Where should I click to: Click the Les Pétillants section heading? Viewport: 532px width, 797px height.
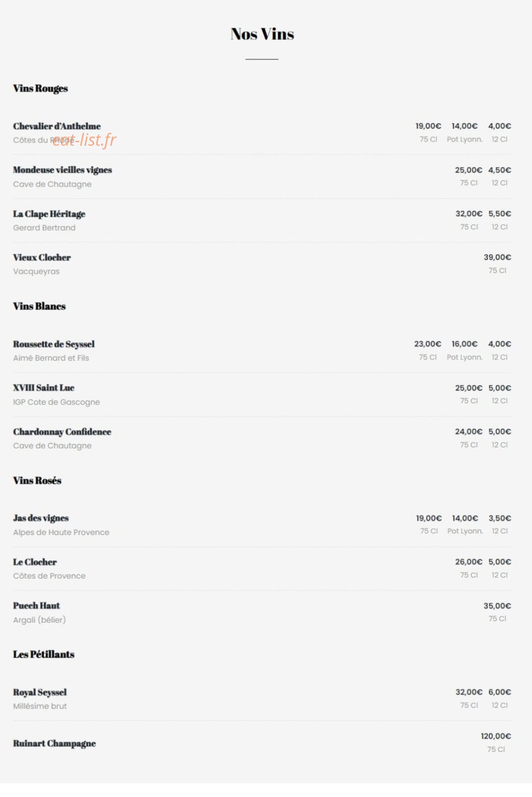pyautogui.click(x=44, y=654)
